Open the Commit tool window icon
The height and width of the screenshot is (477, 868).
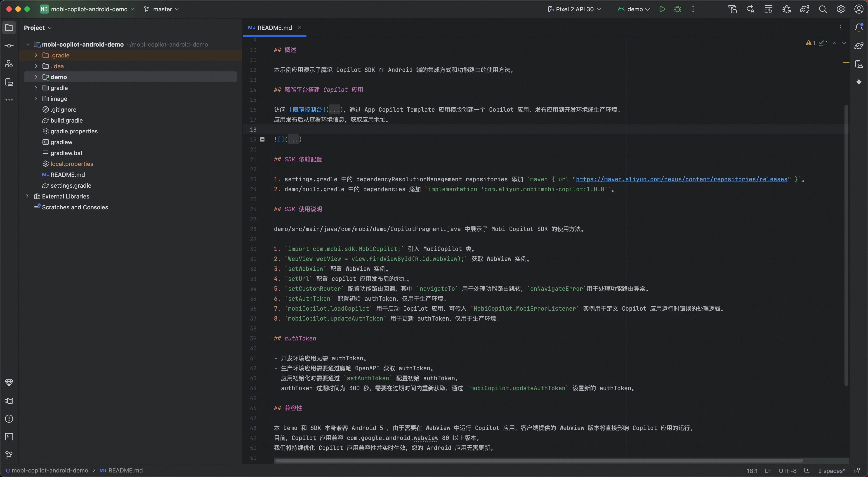click(9, 45)
